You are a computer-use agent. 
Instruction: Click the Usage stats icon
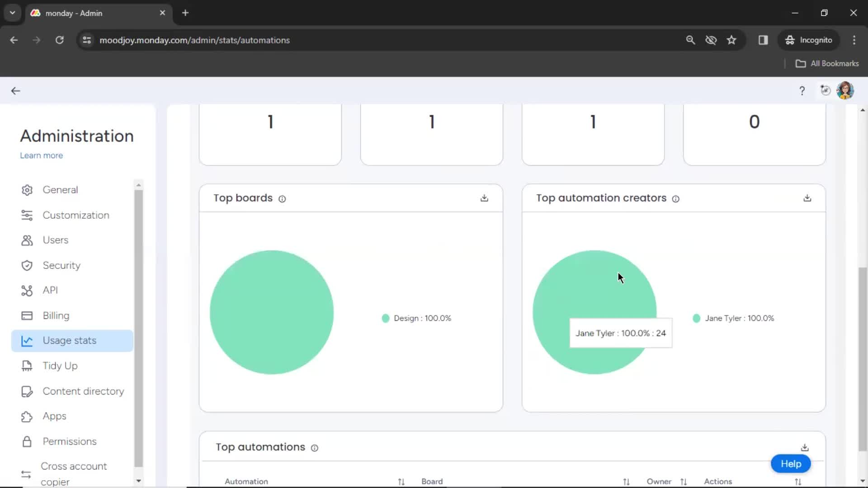click(26, 341)
